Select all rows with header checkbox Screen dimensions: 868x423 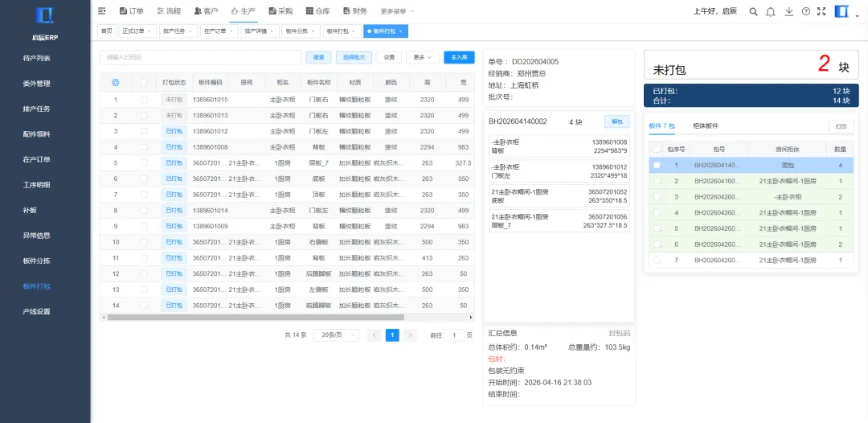click(x=144, y=83)
